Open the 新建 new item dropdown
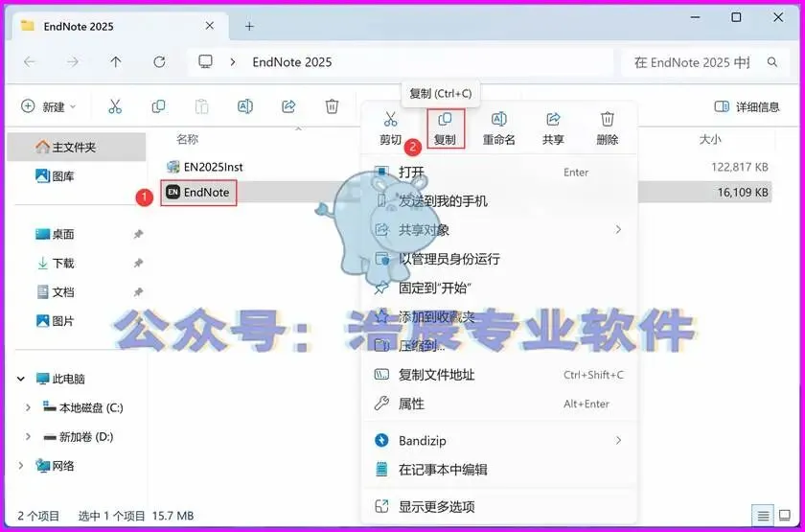 tap(49, 106)
